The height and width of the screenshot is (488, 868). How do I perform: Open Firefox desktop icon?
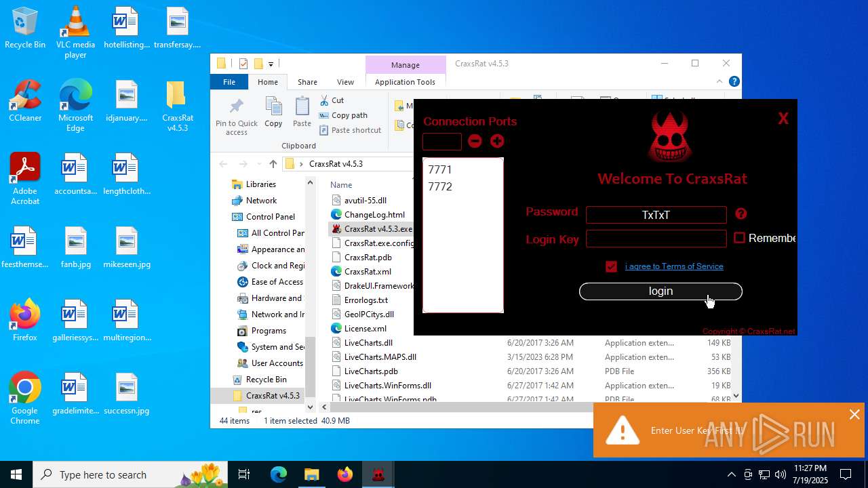(25, 321)
